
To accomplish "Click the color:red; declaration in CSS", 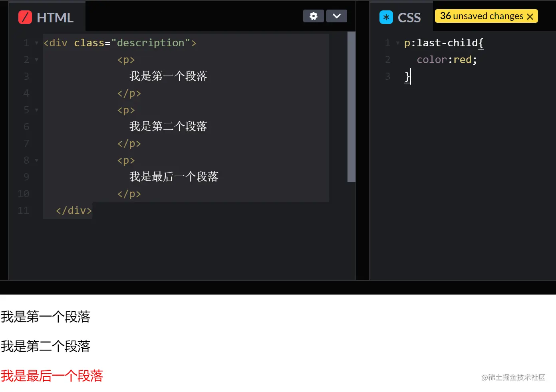I will click(x=447, y=59).
